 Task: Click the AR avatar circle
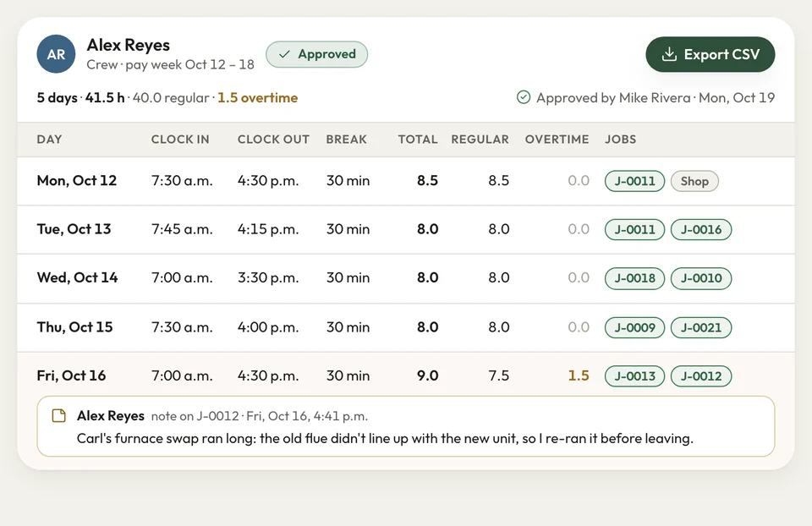(56, 54)
